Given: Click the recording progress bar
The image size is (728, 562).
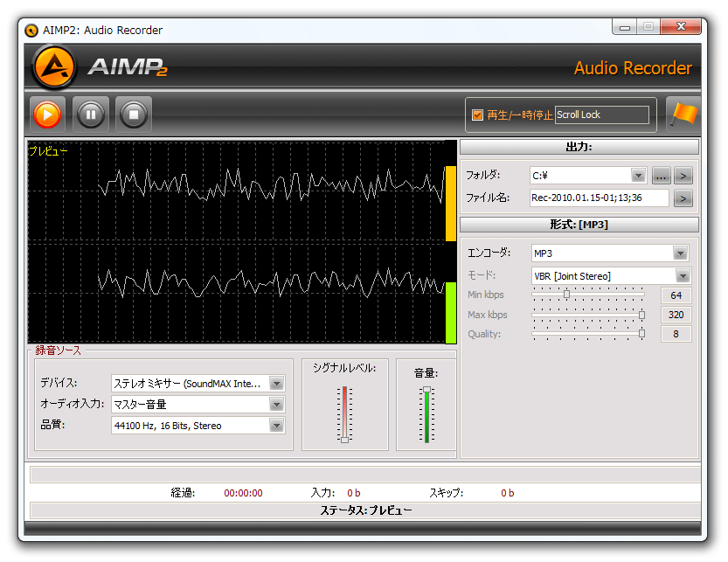Looking at the screenshot, I should (366, 475).
